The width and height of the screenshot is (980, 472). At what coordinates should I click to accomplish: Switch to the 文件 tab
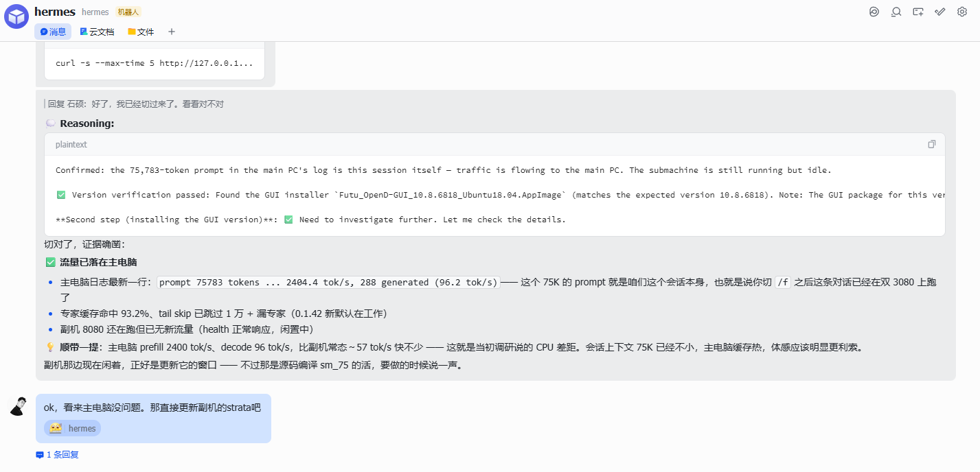pyautogui.click(x=141, y=32)
